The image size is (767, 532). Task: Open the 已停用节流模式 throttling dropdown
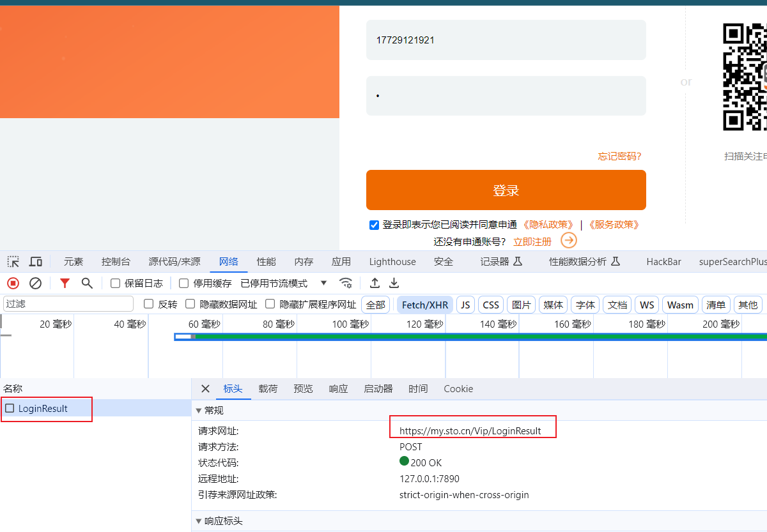284,283
